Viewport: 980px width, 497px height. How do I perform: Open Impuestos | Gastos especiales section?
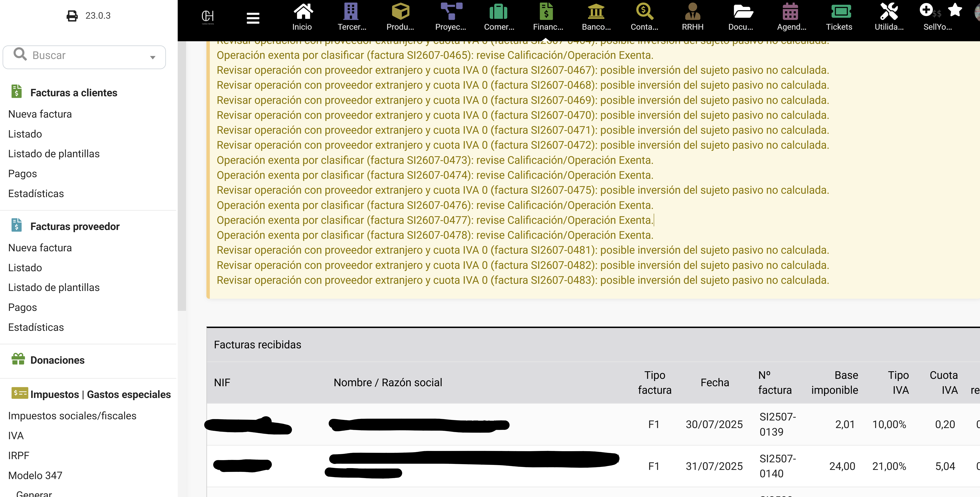tap(101, 395)
